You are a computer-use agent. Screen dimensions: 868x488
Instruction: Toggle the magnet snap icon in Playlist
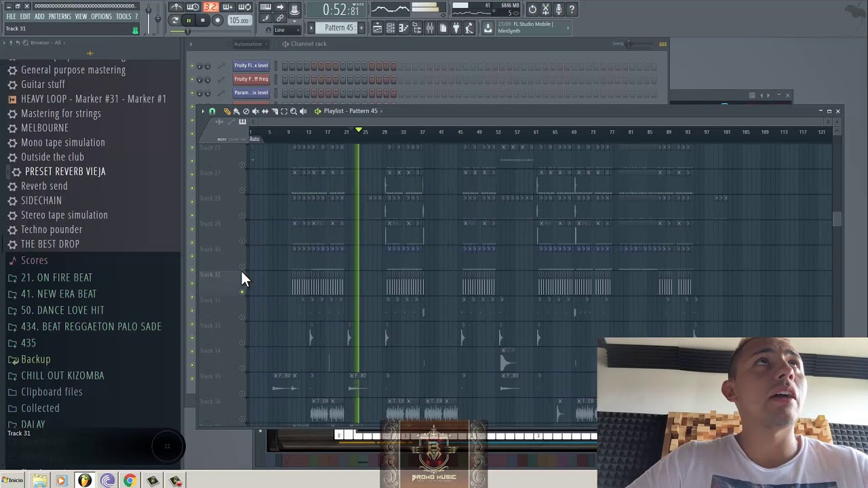pos(212,111)
